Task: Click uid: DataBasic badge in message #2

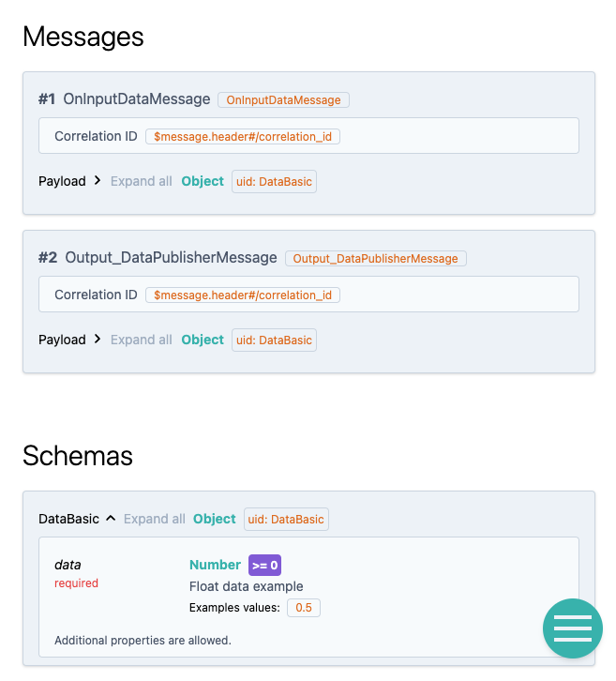Action: [x=274, y=340]
